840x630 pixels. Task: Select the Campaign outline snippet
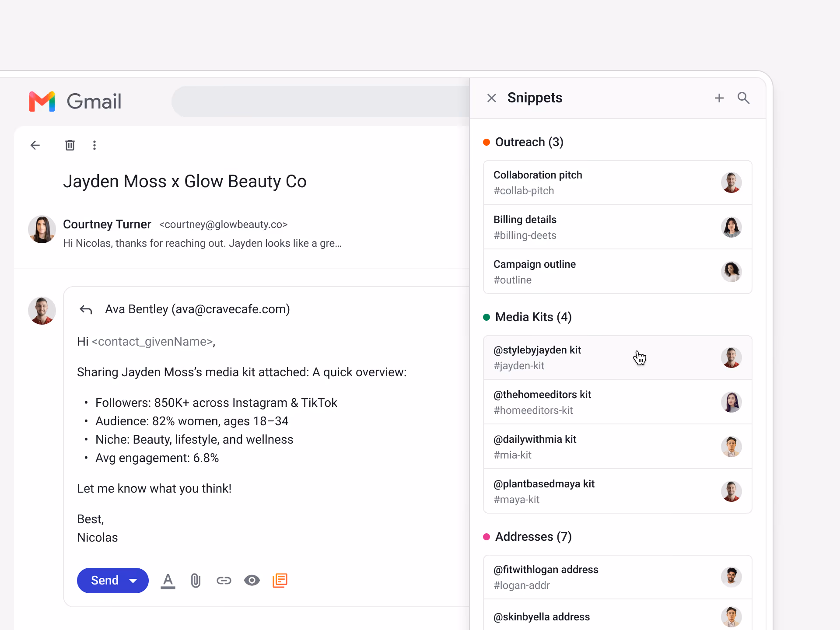618,272
